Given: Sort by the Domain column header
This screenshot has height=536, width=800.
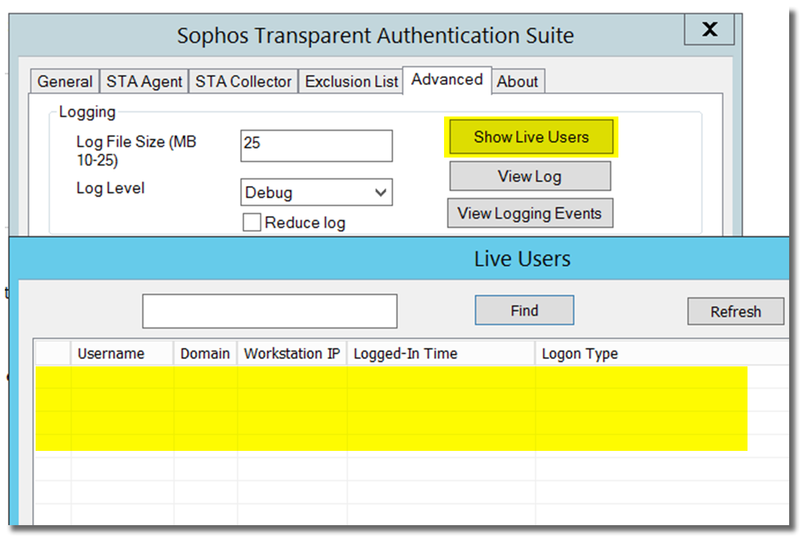Looking at the screenshot, I should pos(205,353).
